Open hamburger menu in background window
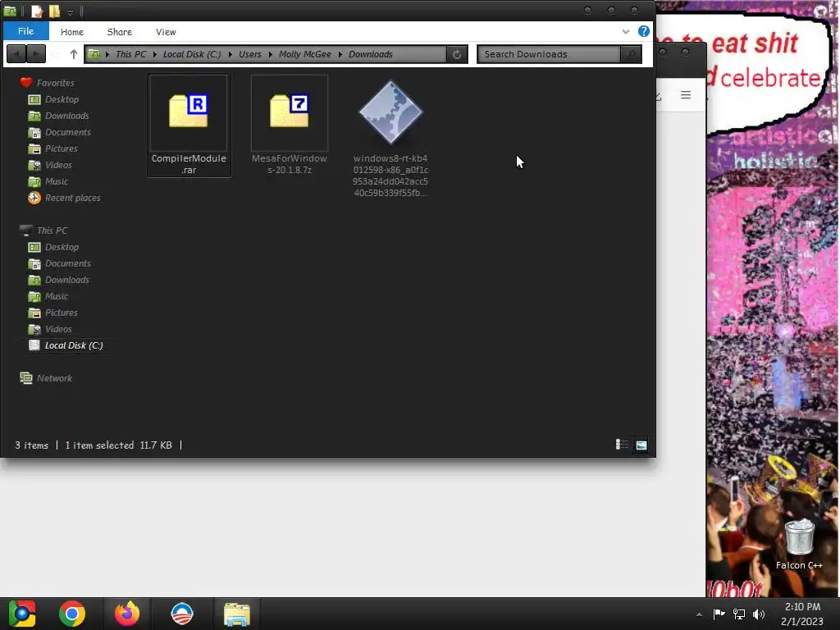 click(x=686, y=95)
